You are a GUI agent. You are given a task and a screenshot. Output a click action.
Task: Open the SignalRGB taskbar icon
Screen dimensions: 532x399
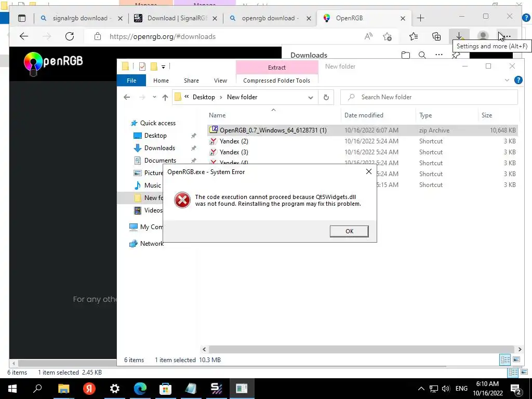tap(217, 389)
